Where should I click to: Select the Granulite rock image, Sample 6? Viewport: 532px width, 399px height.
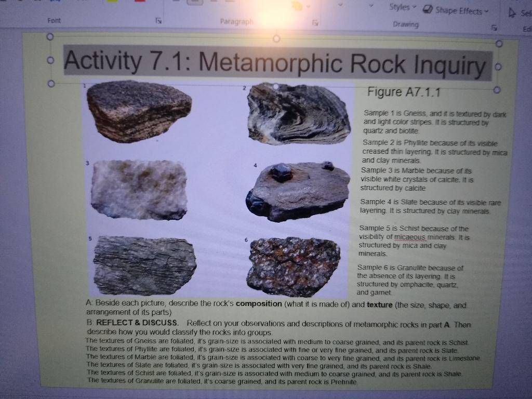click(294, 266)
